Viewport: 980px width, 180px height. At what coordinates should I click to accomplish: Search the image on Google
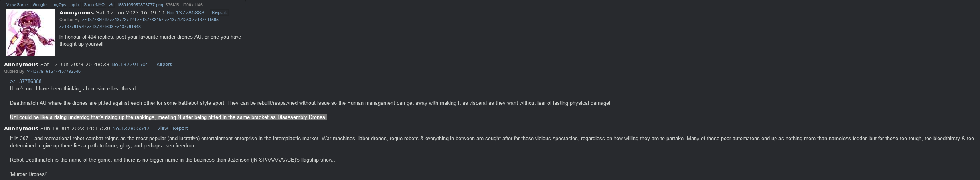40,5
